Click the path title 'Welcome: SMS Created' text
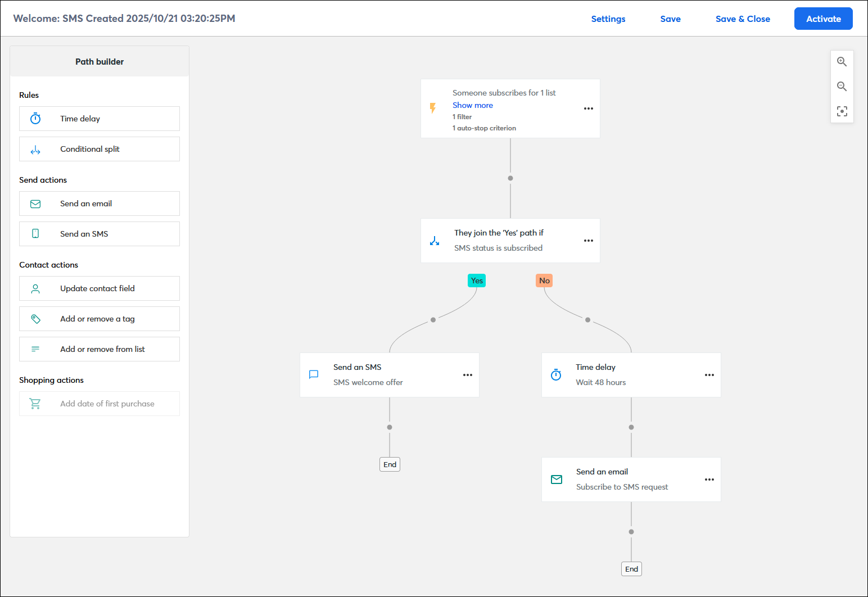Viewport: 868px width, 597px height. [x=124, y=19]
